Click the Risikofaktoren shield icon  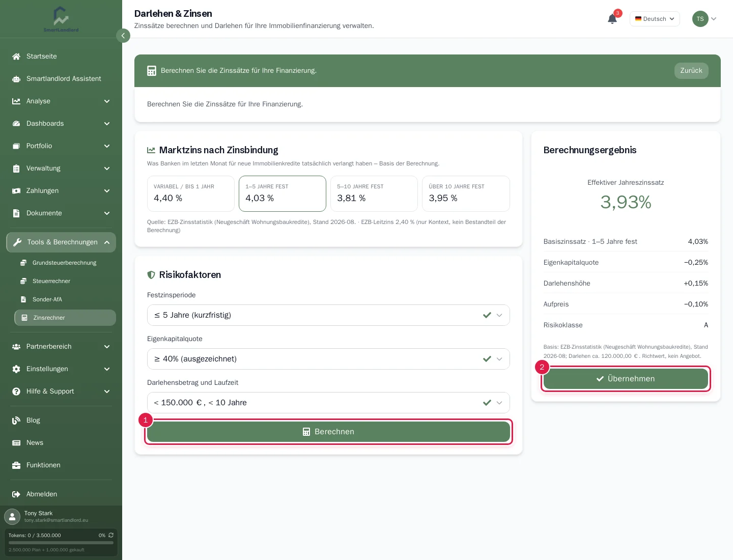tap(151, 275)
